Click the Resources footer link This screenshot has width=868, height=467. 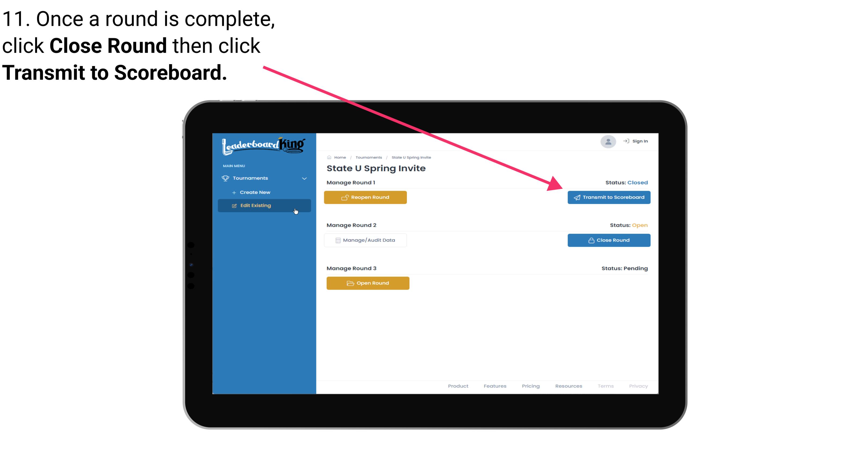click(x=569, y=386)
